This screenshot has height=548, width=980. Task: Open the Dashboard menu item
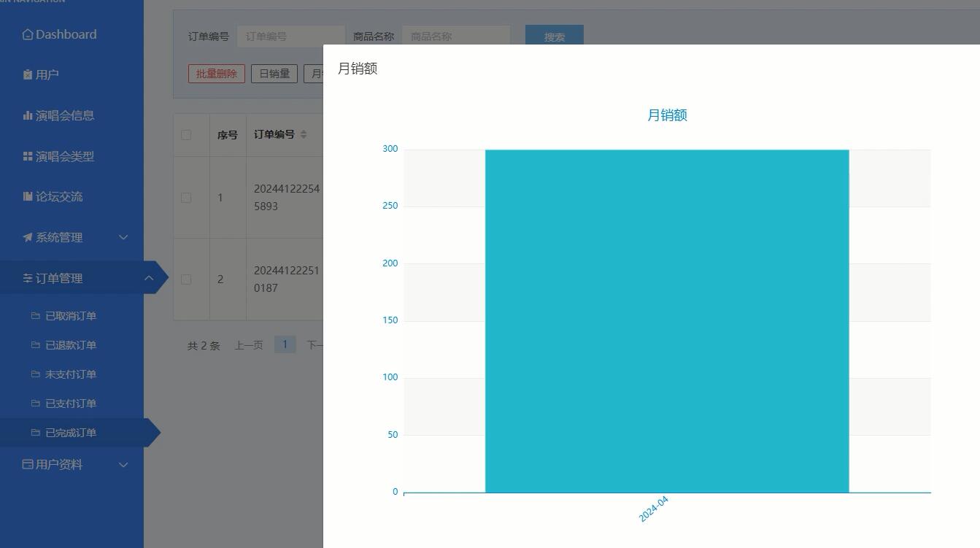click(72, 34)
